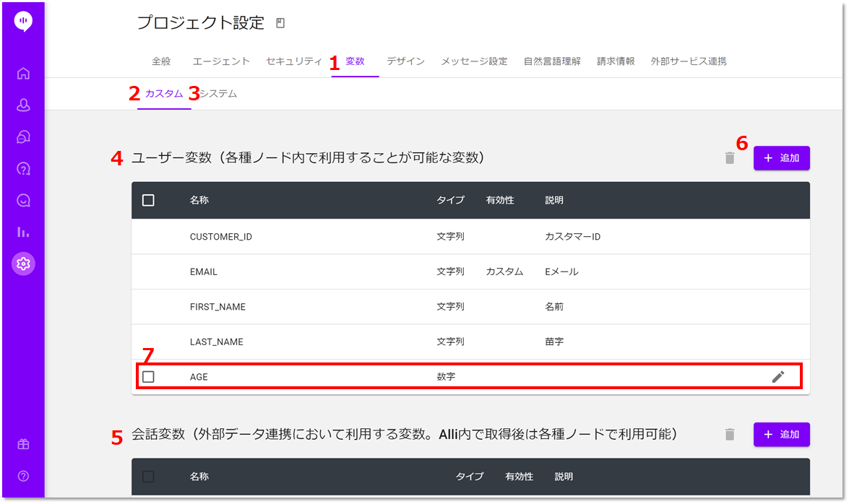Switch to the 請求情報 tab
Viewport: 849px width, 504px height.
pos(616,61)
